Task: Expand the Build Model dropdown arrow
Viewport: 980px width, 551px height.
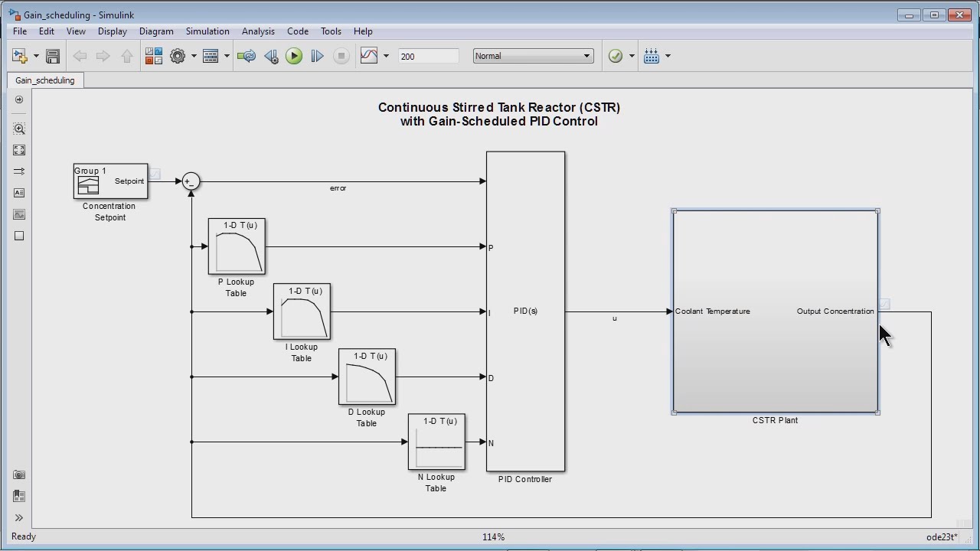Action: coord(668,56)
